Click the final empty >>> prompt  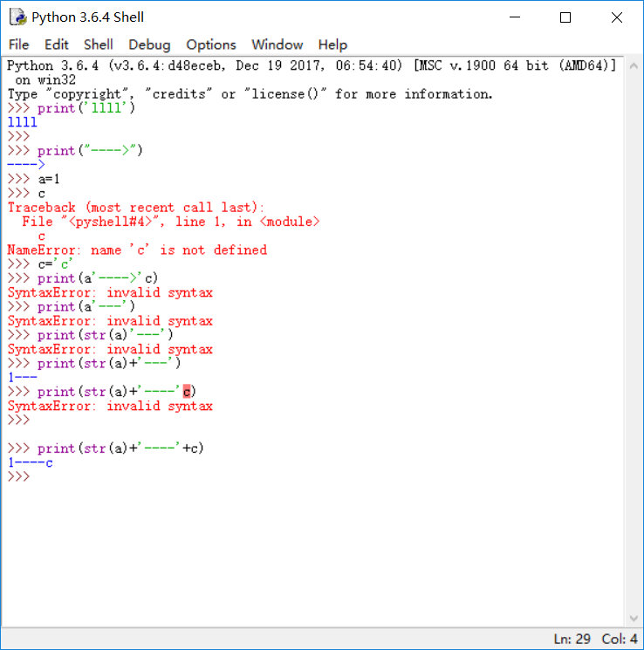[18, 476]
